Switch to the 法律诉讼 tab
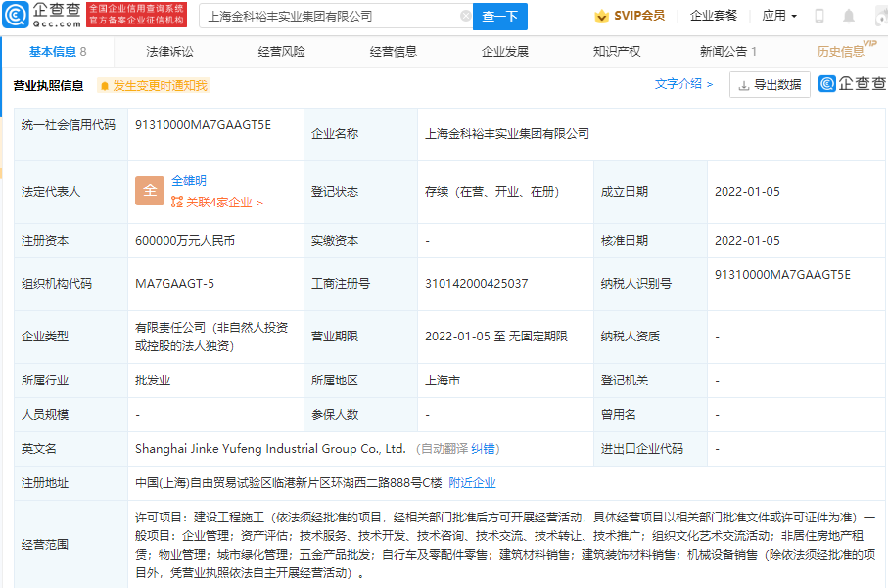 pos(171,51)
